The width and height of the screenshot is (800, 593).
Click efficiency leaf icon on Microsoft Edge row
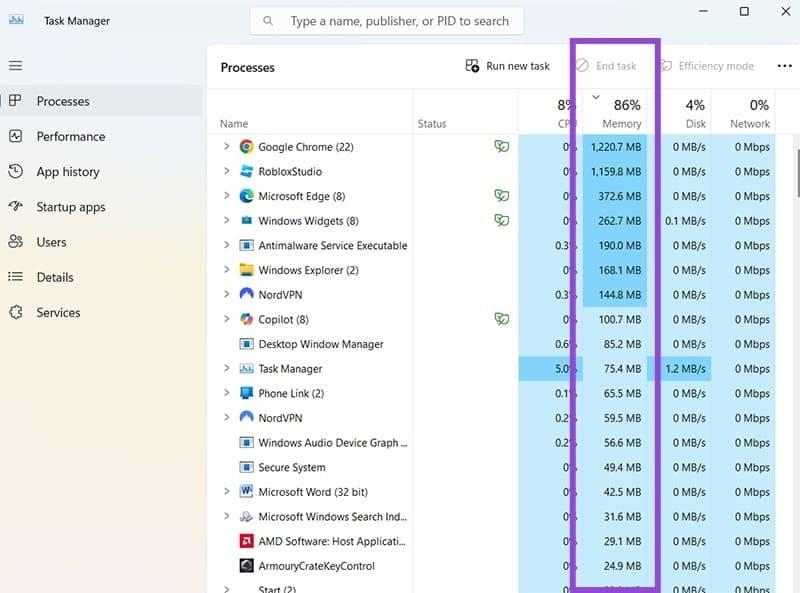tap(502, 195)
